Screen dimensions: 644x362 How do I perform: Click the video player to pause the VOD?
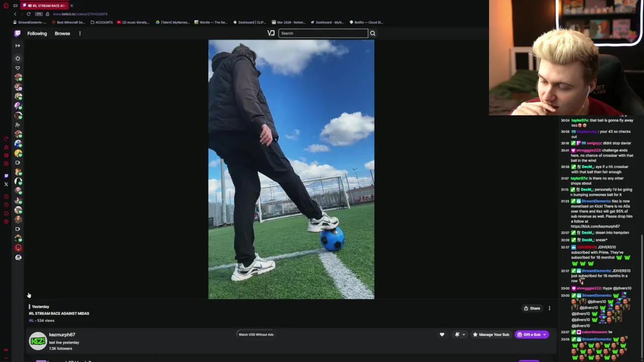pyautogui.click(x=291, y=169)
